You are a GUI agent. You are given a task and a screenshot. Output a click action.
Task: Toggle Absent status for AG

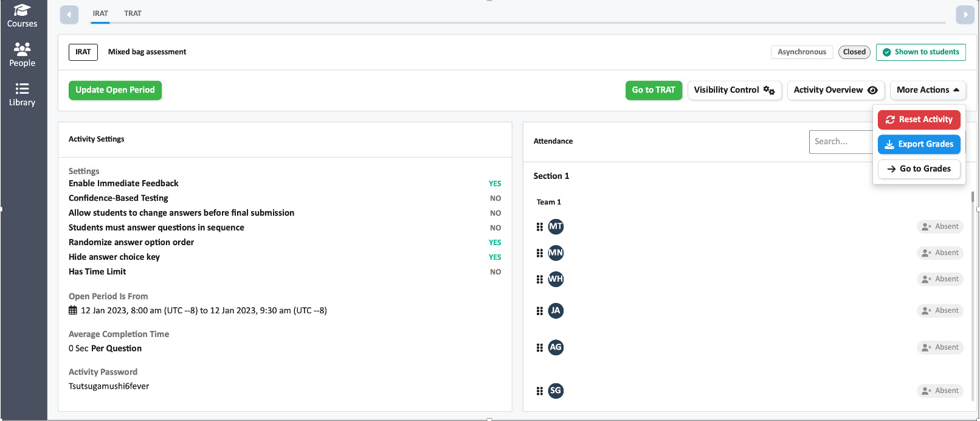pyautogui.click(x=940, y=347)
